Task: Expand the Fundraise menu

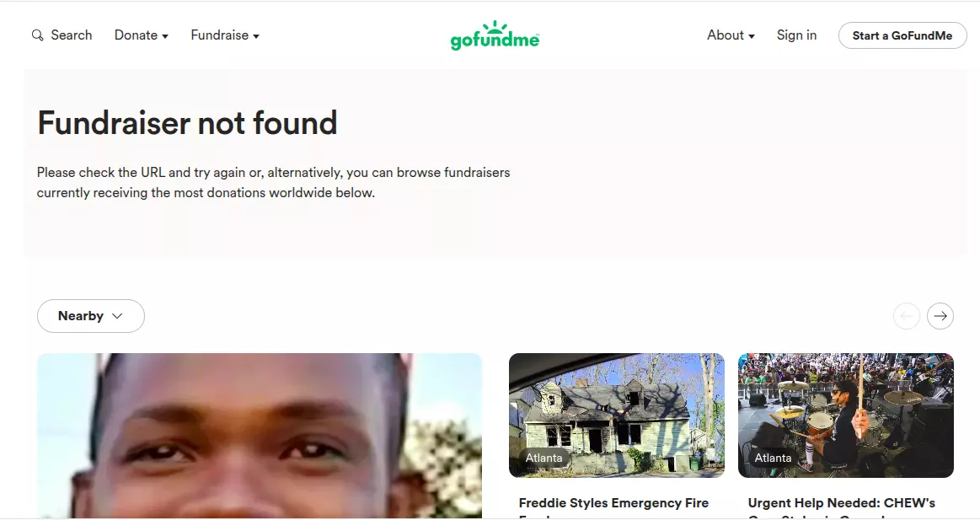Action: click(x=225, y=35)
